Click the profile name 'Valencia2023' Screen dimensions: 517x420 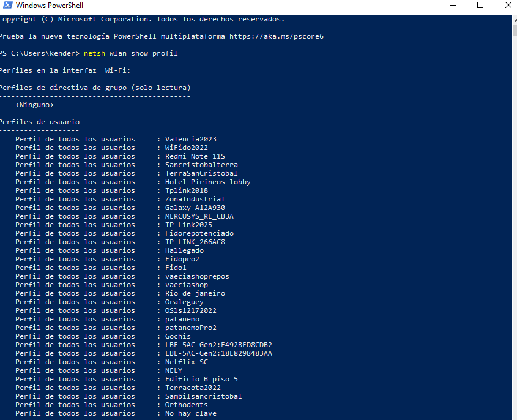click(190, 139)
